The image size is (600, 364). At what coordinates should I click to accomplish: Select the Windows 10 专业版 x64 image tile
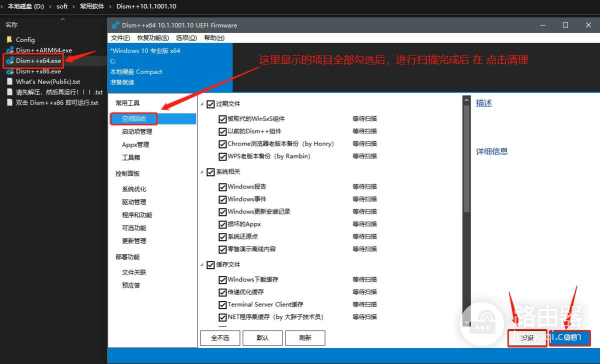coord(170,67)
